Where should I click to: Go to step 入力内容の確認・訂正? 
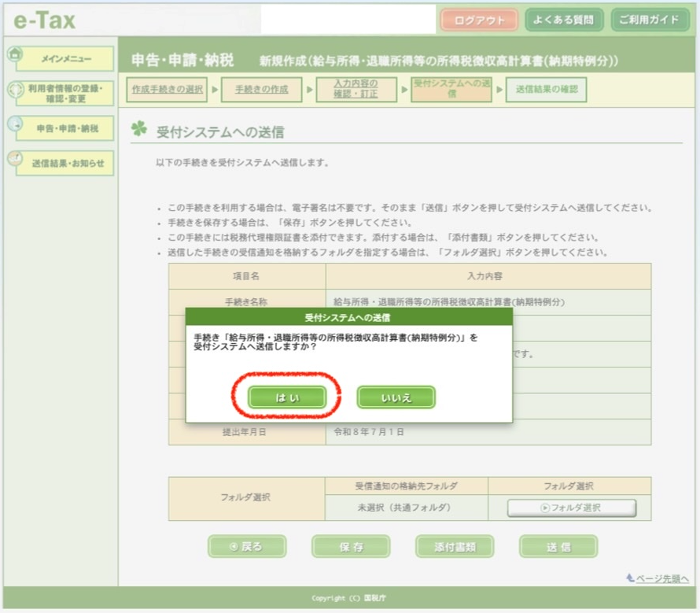pyautogui.click(x=356, y=90)
